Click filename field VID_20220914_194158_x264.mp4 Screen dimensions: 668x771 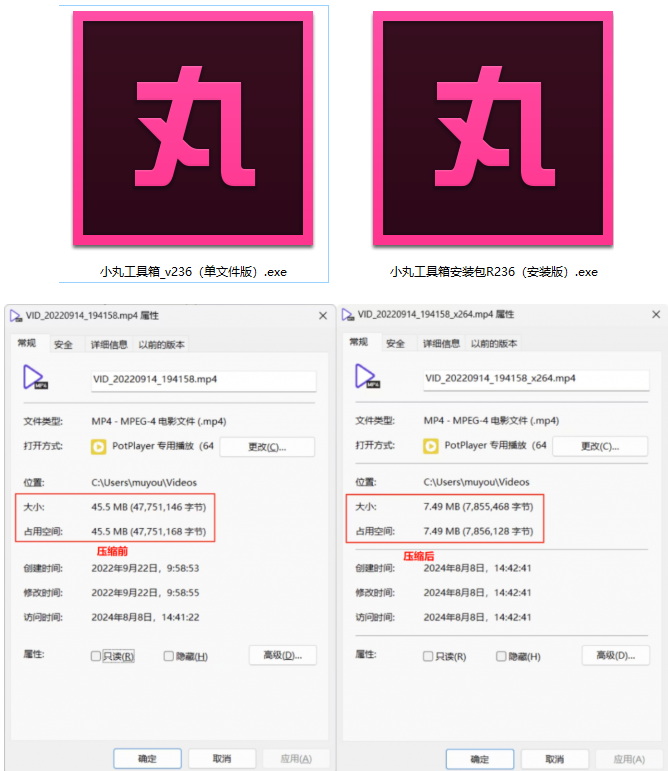[x=536, y=380]
